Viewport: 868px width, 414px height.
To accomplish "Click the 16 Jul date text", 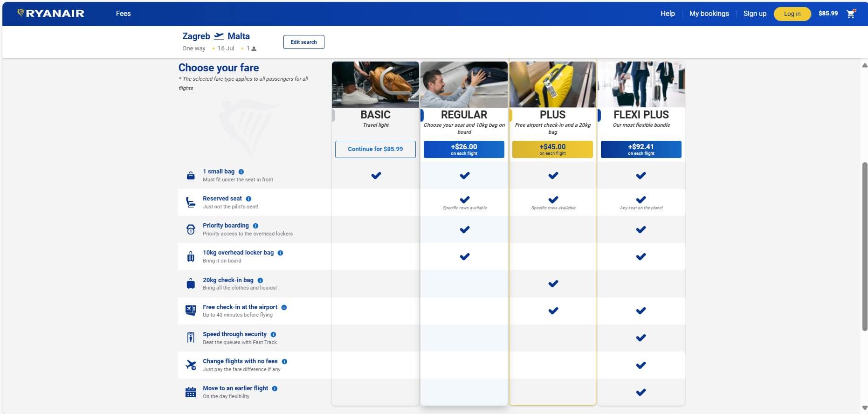I will coord(226,48).
